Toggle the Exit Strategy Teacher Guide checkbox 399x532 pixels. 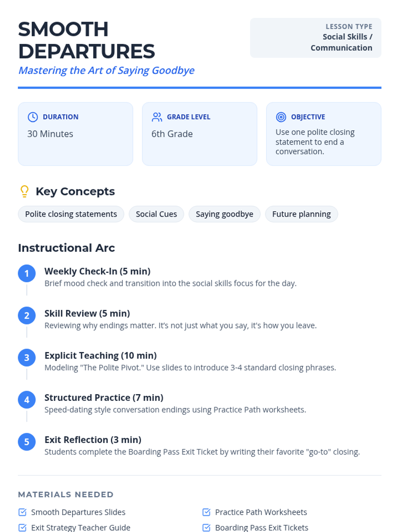[x=23, y=527]
